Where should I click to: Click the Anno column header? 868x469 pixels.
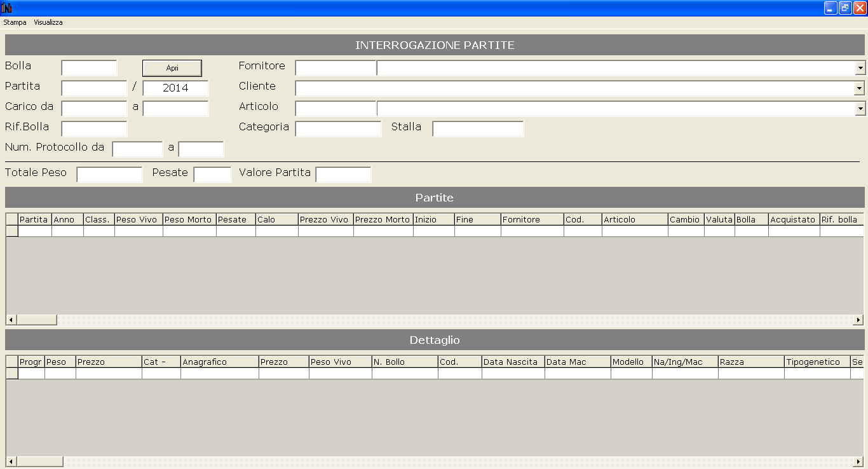tap(67, 219)
